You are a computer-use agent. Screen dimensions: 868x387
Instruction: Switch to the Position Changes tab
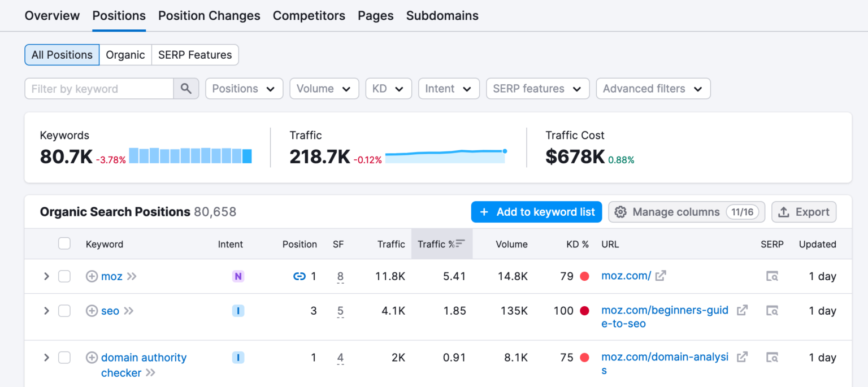pos(209,16)
